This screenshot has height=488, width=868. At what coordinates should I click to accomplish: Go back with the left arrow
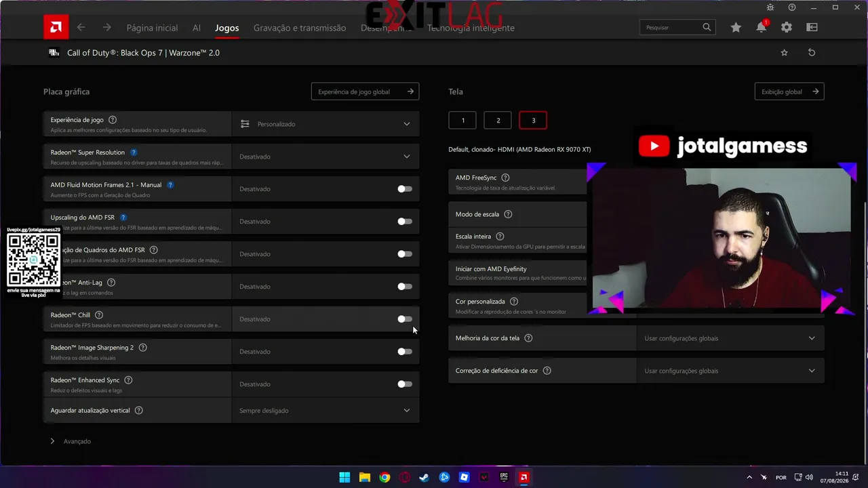click(x=81, y=27)
